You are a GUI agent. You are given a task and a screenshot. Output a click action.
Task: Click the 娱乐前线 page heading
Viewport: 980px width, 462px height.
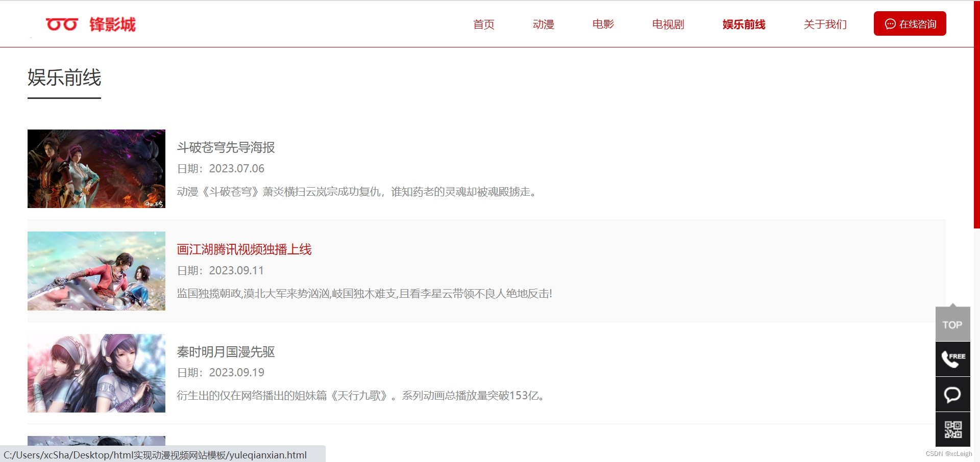coord(64,78)
